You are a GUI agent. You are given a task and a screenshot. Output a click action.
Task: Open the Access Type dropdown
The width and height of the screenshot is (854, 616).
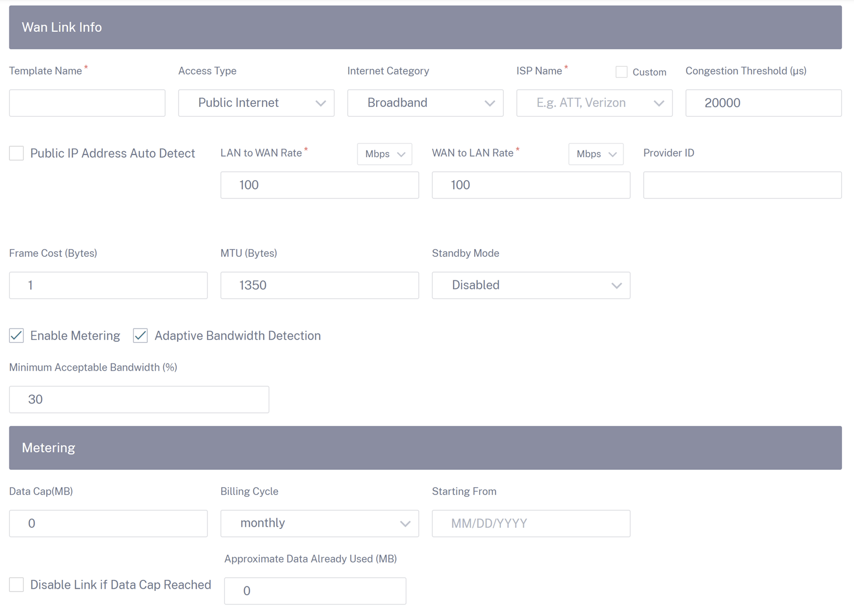(x=256, y=103)
